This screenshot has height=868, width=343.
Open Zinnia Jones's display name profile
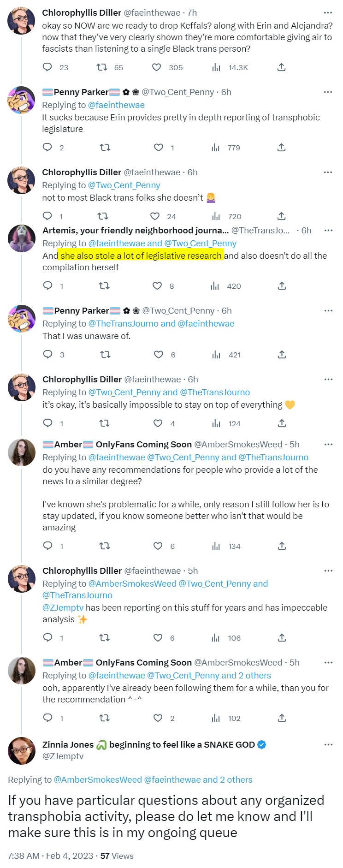tap(68, 745)
